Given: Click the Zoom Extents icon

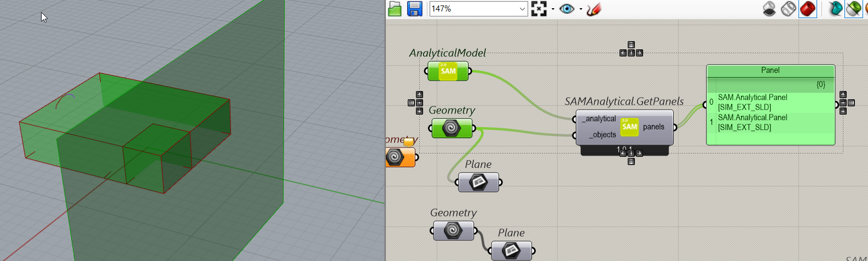Looking at the screenshot, I should coord(539,9).
